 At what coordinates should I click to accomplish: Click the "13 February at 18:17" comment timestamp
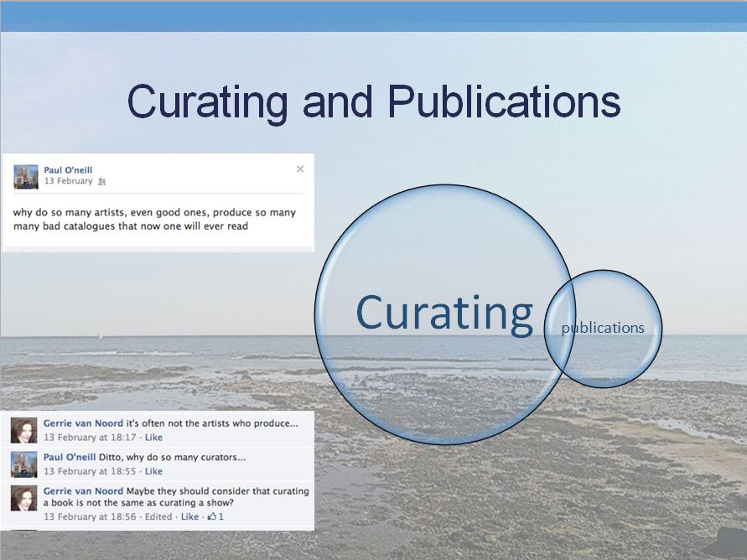tap(91, 438)
